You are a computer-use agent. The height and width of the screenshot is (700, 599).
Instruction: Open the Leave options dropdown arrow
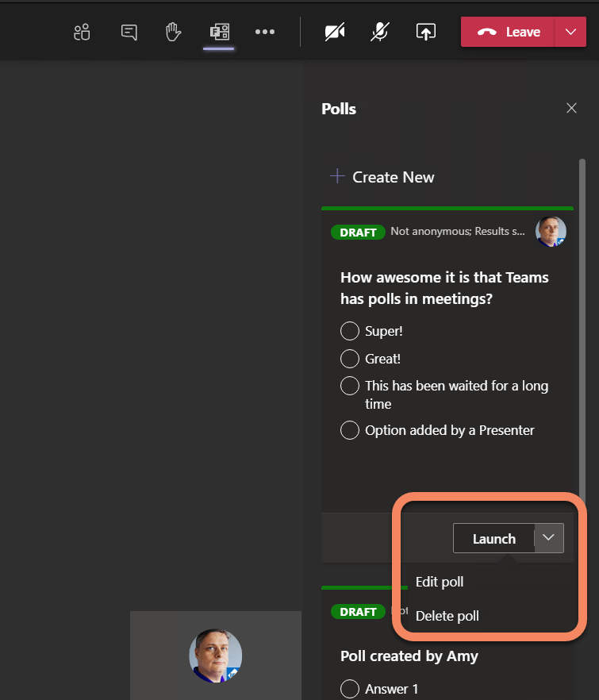tap(570, 32)
